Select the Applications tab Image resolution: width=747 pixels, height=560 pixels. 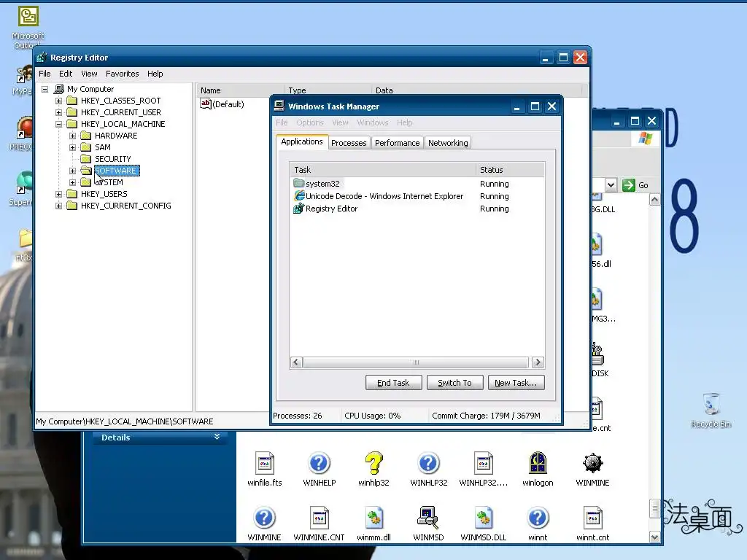coord(301,141)
